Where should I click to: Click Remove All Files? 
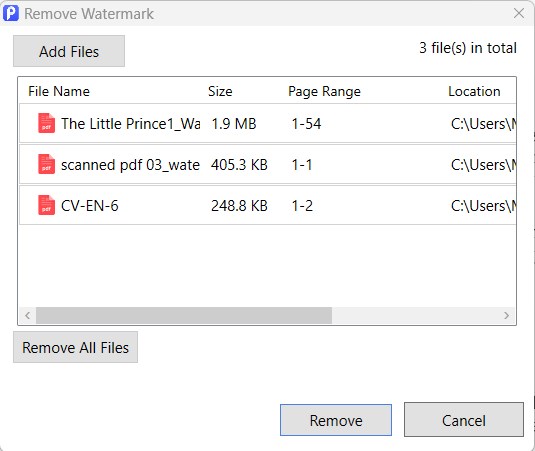click(x=75, y=347)
